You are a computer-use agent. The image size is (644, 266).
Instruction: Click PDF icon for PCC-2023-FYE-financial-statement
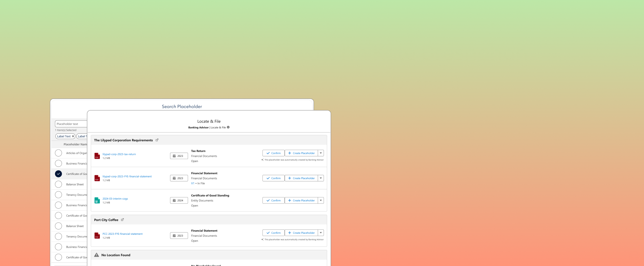pos(97,236)
